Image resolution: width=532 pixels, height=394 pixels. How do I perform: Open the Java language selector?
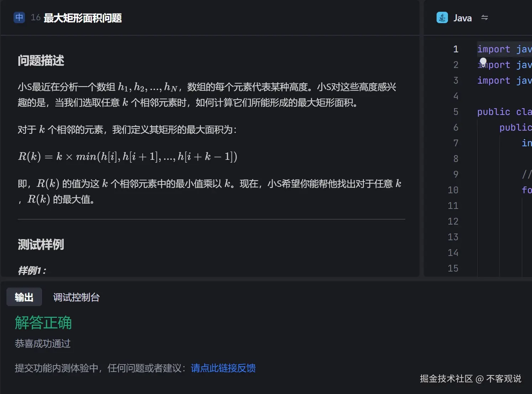pos(463,18)
